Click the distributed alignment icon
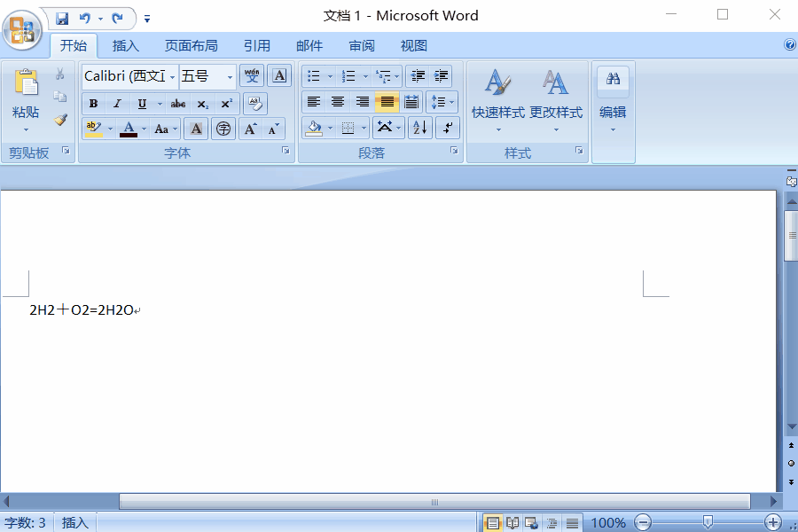This screenshot has height=532, width=798. click(x=411, y=102)
